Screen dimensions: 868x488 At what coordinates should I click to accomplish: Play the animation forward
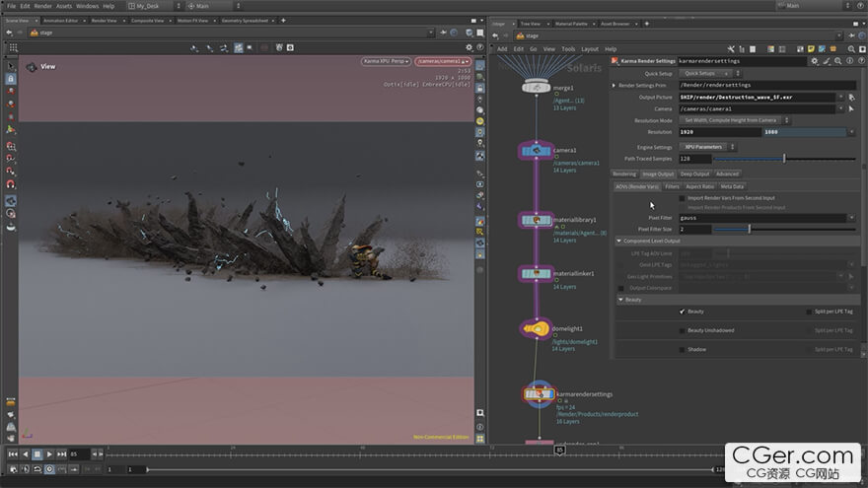tap(49, 454)
